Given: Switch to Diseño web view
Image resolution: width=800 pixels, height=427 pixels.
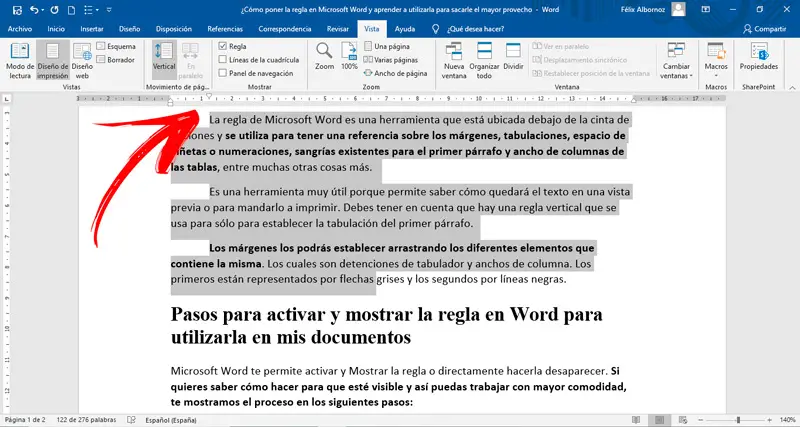Looking at the screenshot, I should point(82,61).
